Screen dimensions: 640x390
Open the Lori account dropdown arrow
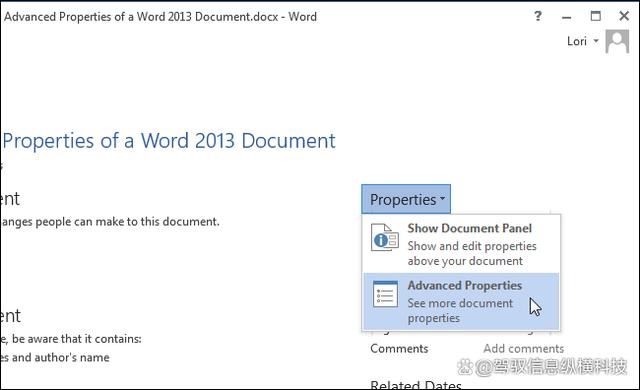596,41
